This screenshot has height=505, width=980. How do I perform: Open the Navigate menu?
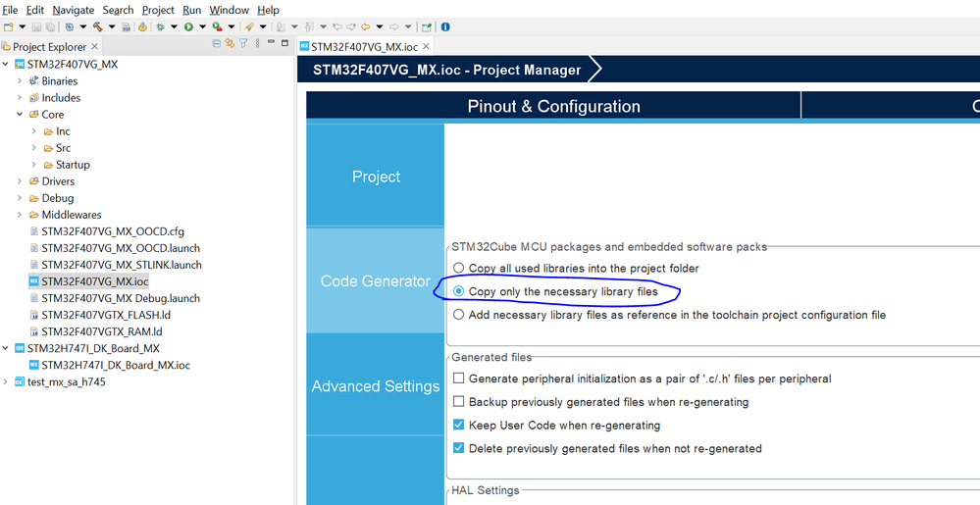(x=74, y=10)
